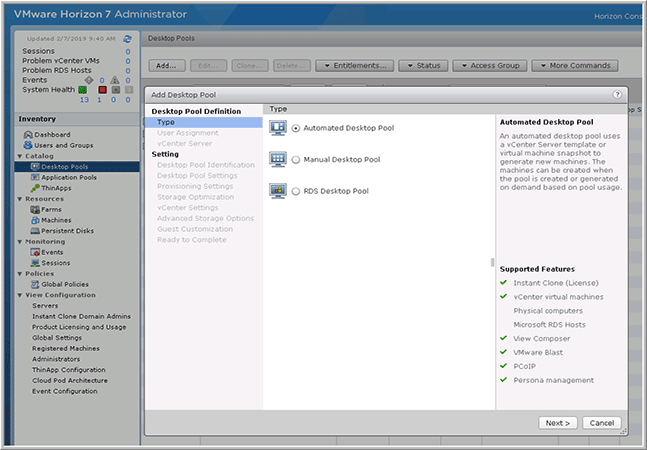Open Registered Machines item
Viewport: 647px width, 450px height.
[x=66, y=349]
